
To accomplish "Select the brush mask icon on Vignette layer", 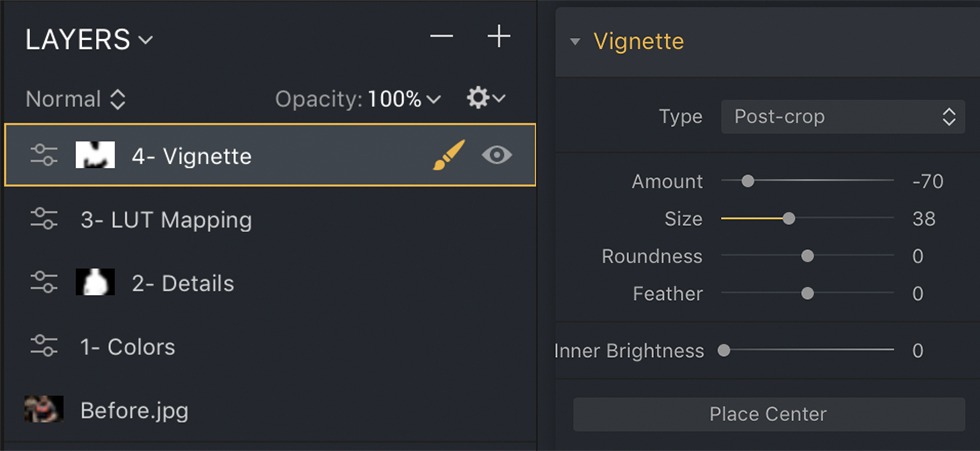I will 449,155.
